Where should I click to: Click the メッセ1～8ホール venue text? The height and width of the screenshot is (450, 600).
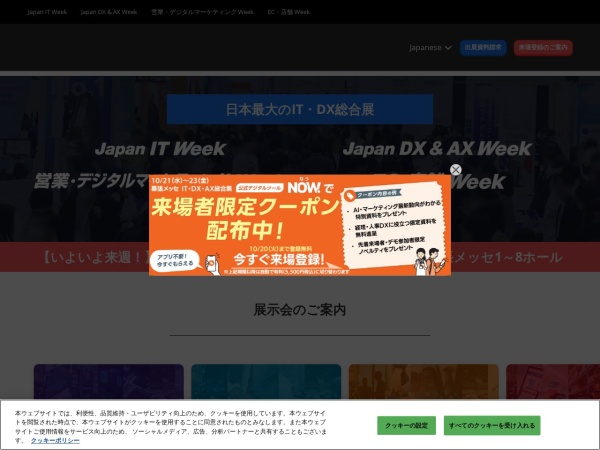506,257
